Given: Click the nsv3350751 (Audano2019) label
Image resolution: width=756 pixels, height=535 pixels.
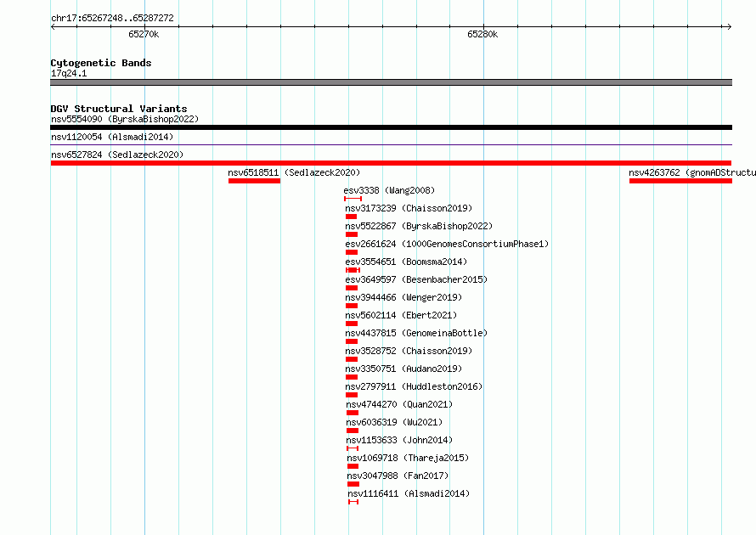Looking at the screenshot, I should [x=403, y=369].
